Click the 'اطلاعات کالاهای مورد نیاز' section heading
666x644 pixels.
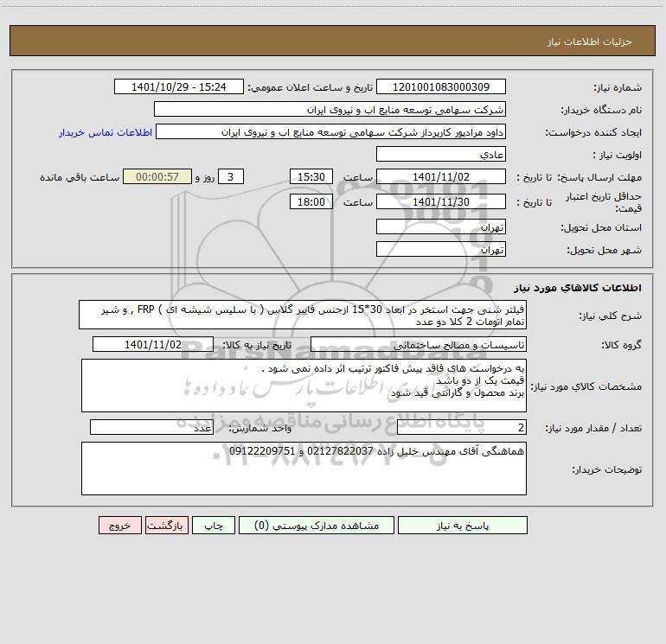[x=578, y=288]
